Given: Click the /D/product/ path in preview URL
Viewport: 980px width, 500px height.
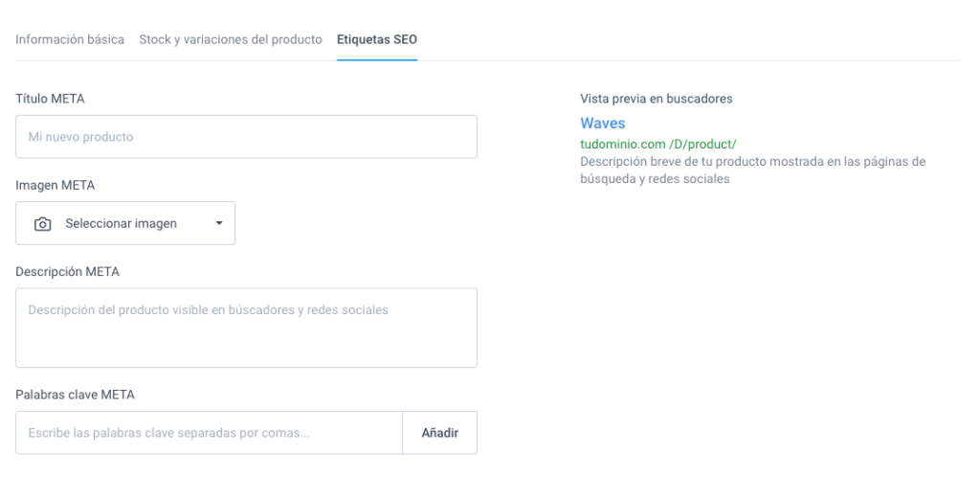Looking at the screenshot, I should pos(702,144).
